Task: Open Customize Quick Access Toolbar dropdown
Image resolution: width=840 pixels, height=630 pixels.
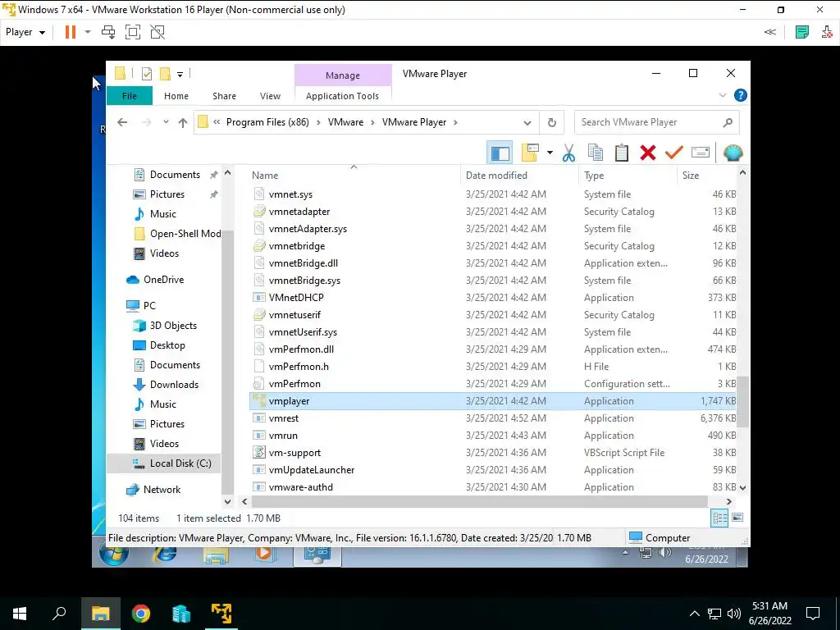Action: click(180, 75)
